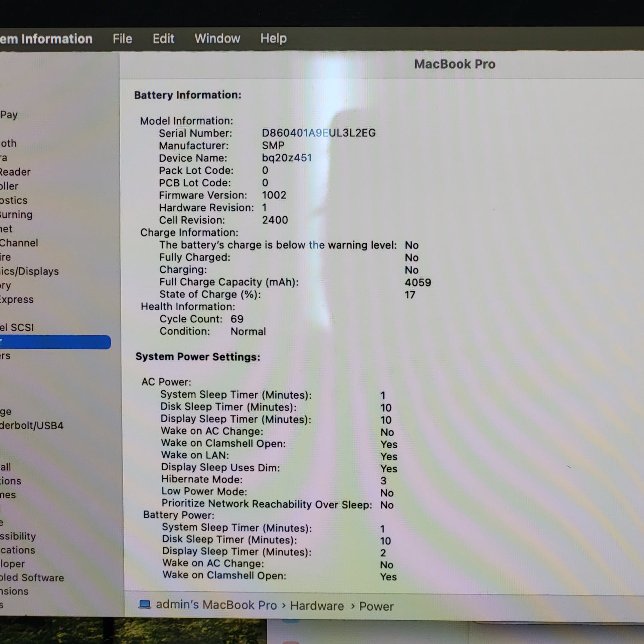
Task: Click the MacBook Pro window title
Action: click(x=455, y=64)
